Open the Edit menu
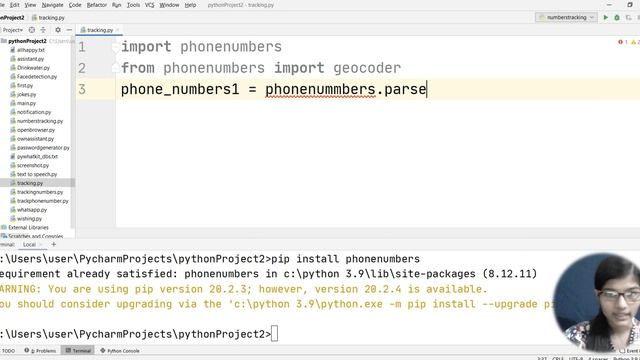This screenshot has height=360, width=640. [15, 5]
